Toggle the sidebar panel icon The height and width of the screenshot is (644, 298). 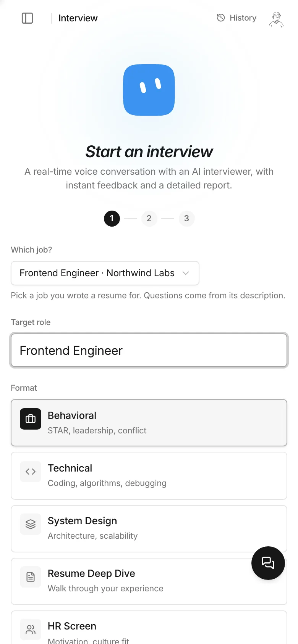28,18
